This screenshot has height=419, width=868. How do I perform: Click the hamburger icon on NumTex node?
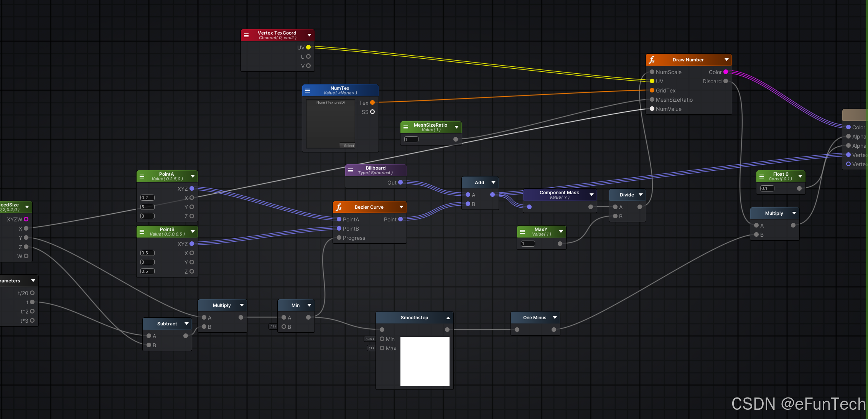(308, 91)
